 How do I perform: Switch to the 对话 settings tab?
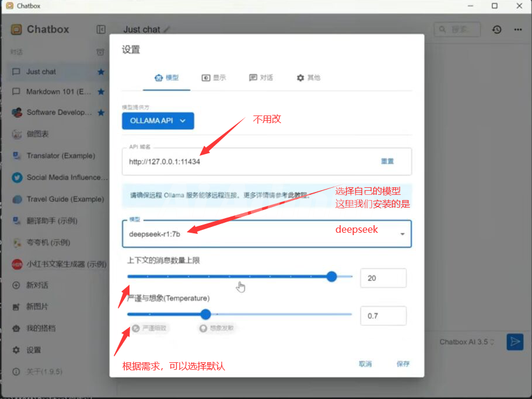(261, 78)
